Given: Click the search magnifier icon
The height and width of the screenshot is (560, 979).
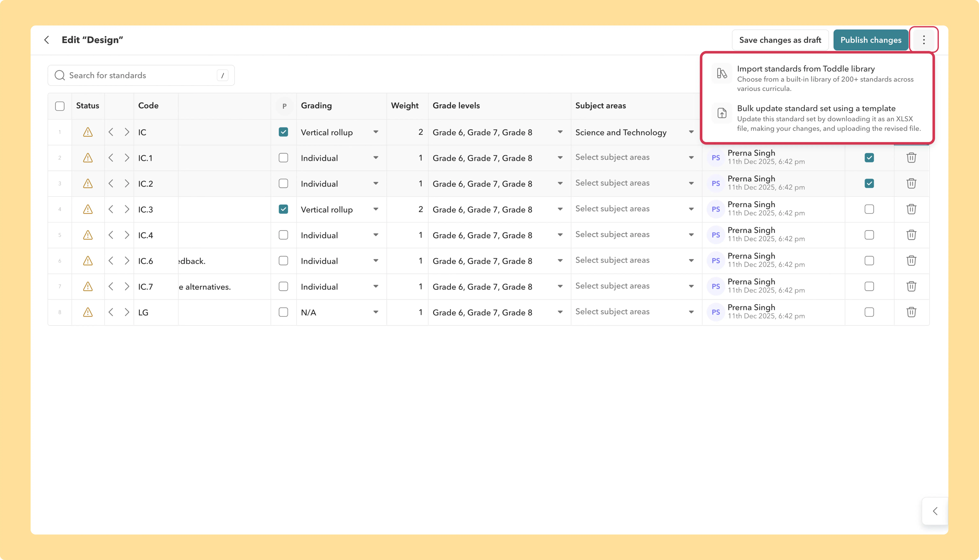Looking at the screenshot, I should coord(60,75).
